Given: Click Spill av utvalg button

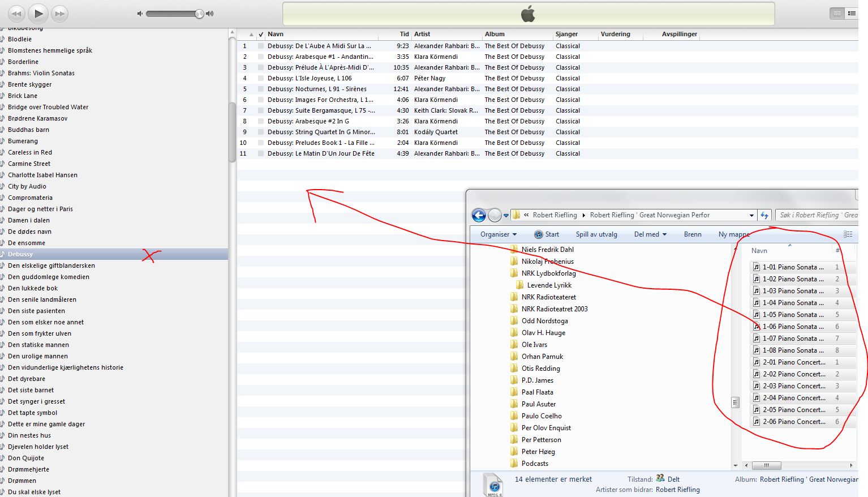Looking at the screenshot, I should click(x=596, y=234).
